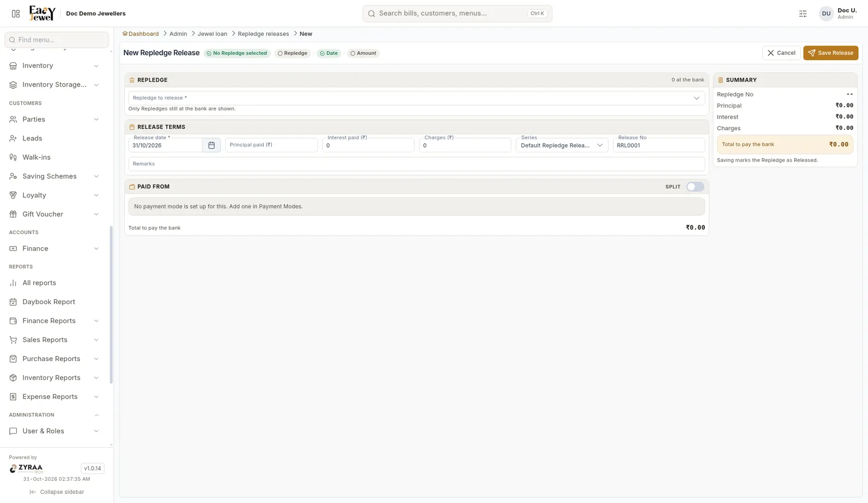Click the Collapse sidebar link
This screenshot has height=503, width=868.
coord(57,492)
